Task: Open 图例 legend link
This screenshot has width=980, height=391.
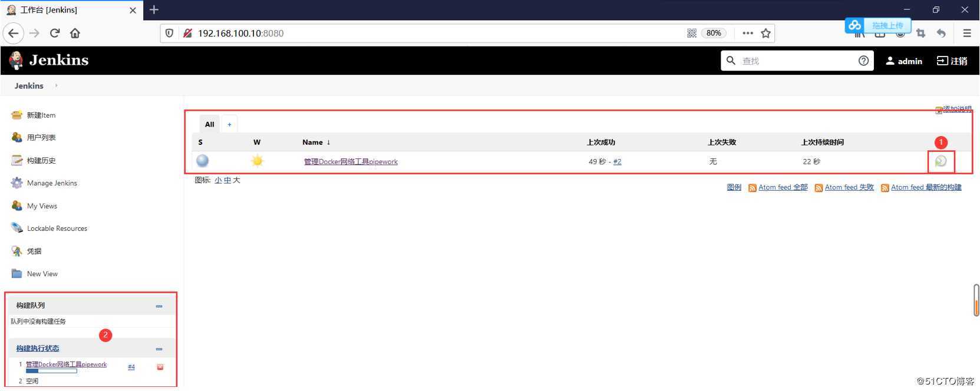Action: [x=734, y=187]
